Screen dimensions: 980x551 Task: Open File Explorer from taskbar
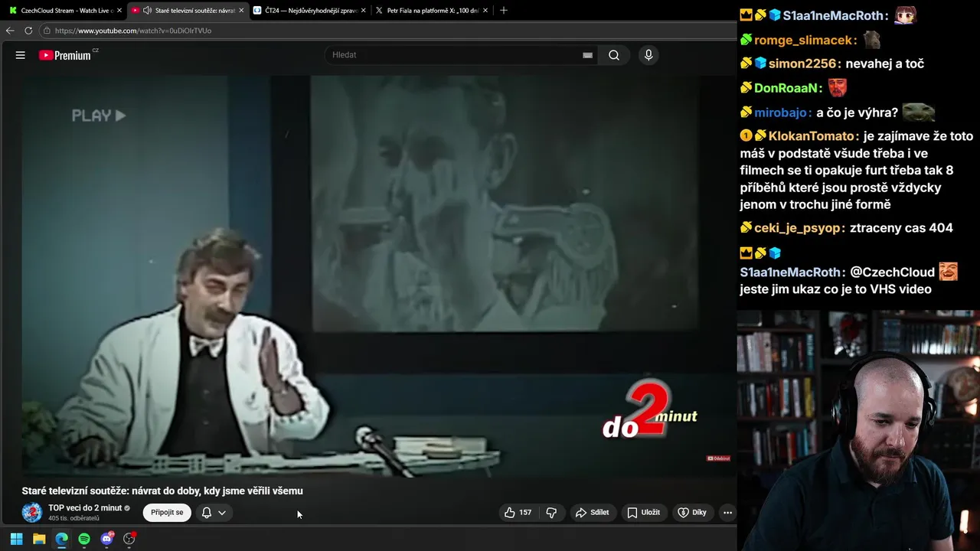pyautogui.click(x=39, y=539)
